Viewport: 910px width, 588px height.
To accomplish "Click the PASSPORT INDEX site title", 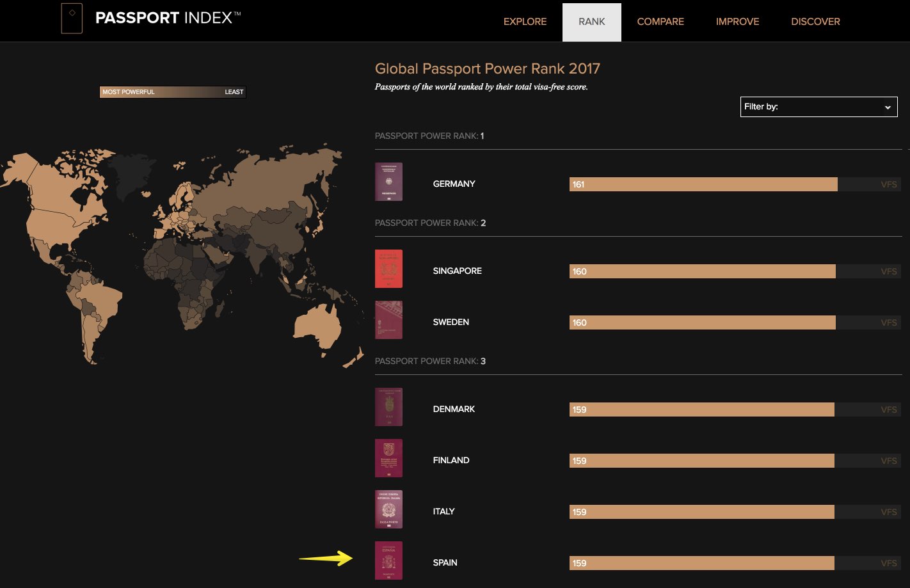I will (x=168, y=18).
